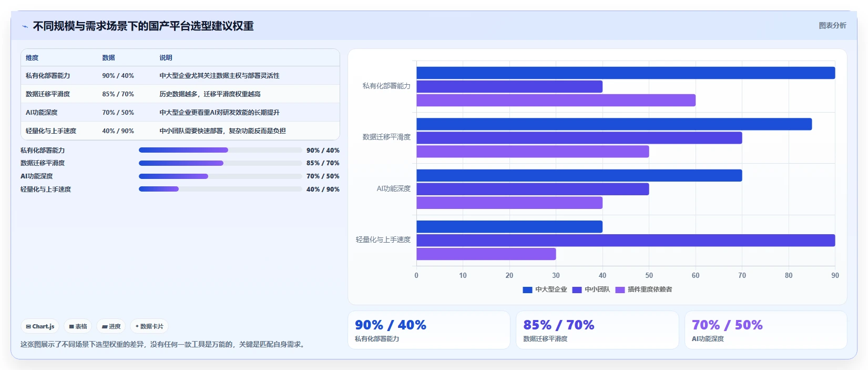Image resolution: width=868 pixels, height=370 pixels.
Task: Open the 85% / 70% 数据迁移平滑度 data card
Action: pyautogui.click(x=597, y=330)
